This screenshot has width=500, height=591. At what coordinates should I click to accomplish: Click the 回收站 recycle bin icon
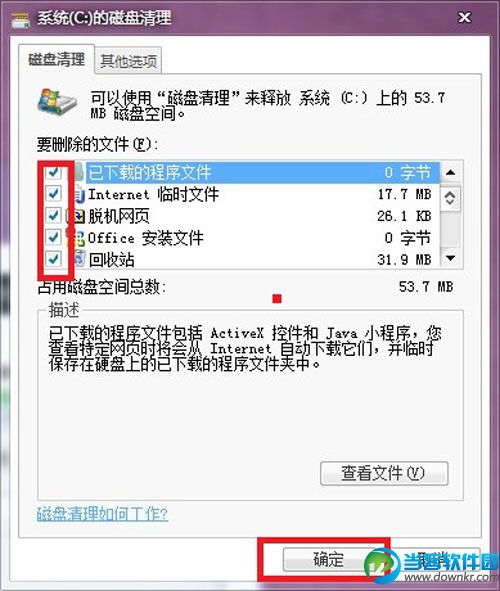click(80, 259)
